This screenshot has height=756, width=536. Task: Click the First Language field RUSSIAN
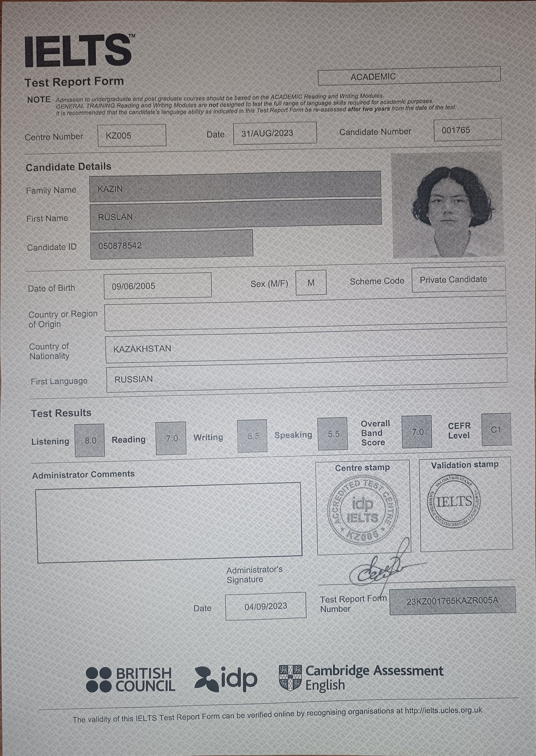click(x=307, y=375)
